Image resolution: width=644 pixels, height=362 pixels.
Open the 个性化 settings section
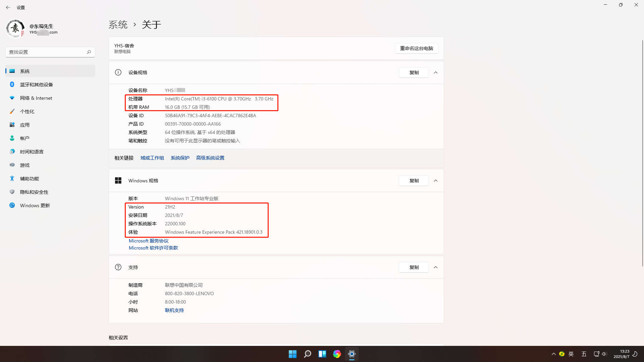click(x=27, y=111)
